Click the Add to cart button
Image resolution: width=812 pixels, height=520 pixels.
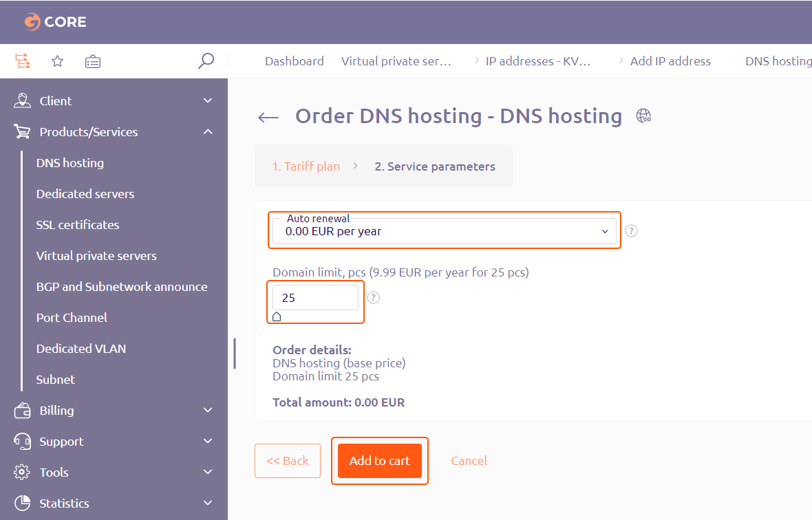click(380, 460)
